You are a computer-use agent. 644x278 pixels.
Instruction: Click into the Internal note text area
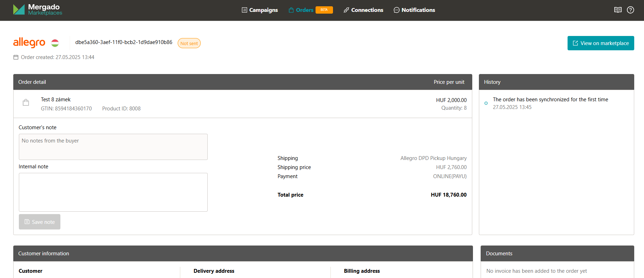[x=113, y=192]
